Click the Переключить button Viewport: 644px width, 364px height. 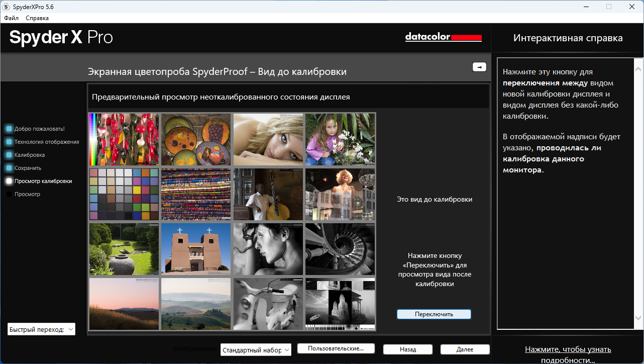point(434,314)
